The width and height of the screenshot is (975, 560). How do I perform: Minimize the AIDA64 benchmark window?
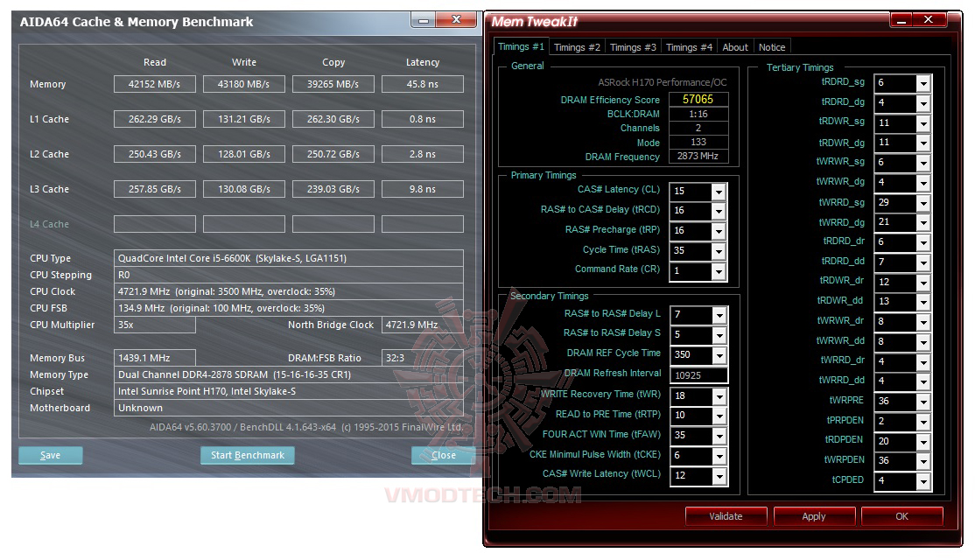pos(424,20)
